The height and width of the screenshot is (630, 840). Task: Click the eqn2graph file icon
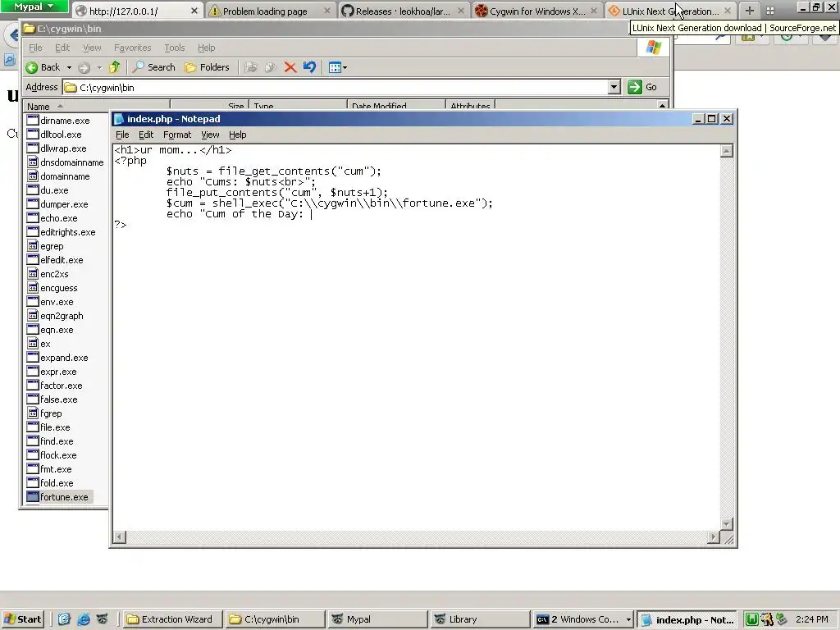[33, 316]
